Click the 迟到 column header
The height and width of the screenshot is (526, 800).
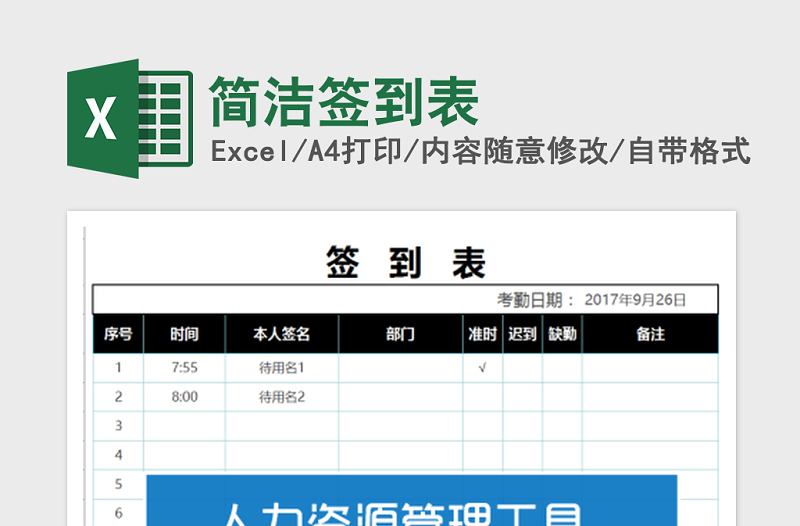coord(522,334)
